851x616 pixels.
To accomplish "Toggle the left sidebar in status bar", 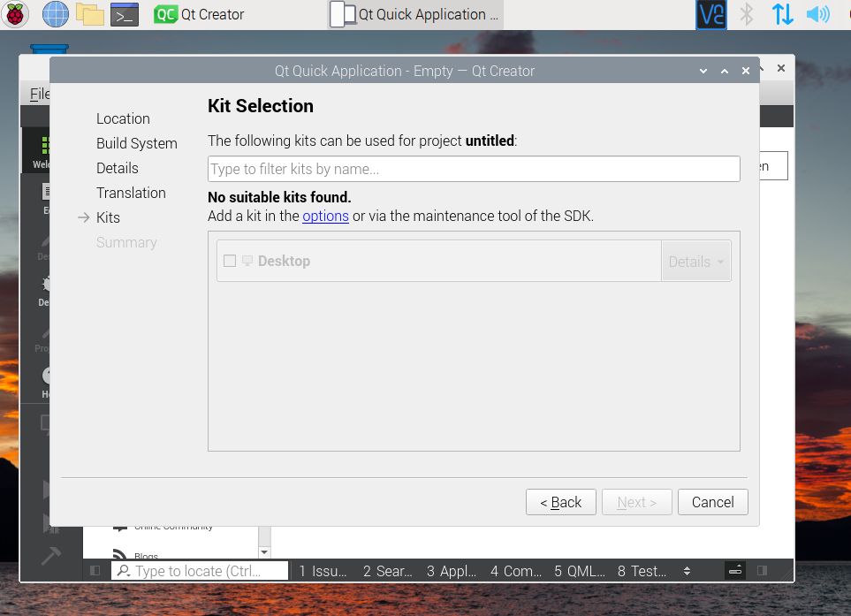I will pos(95,570).
